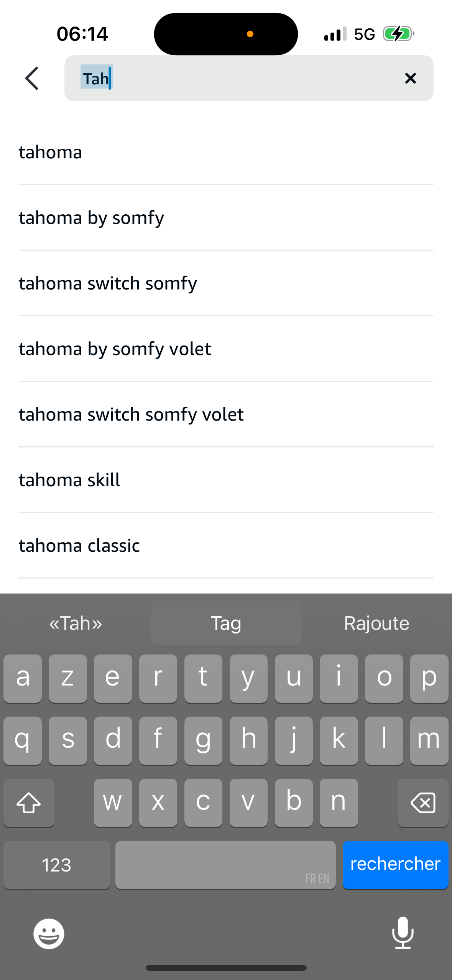This screenshot has height=980, width=452.
Task: Tap the battery status icon
Action: click(398, 34)
